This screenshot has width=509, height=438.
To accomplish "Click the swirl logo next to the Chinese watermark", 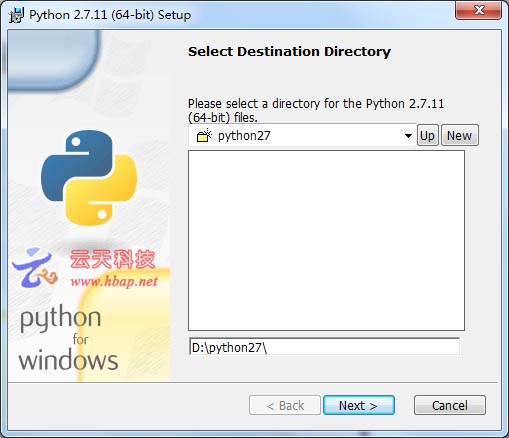I will click(x=35, y=268).
